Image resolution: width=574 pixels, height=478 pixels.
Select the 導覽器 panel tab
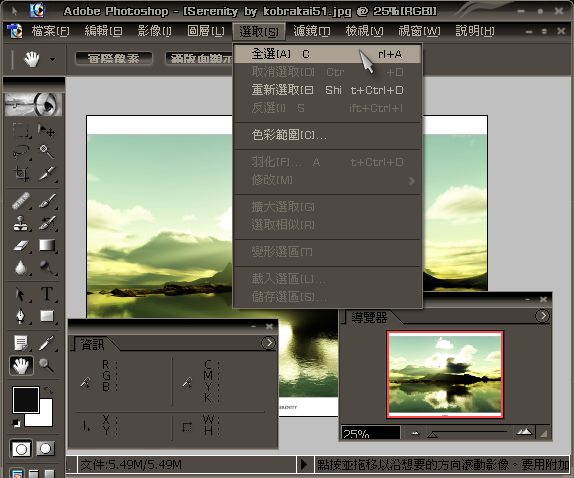click(369, 317)
